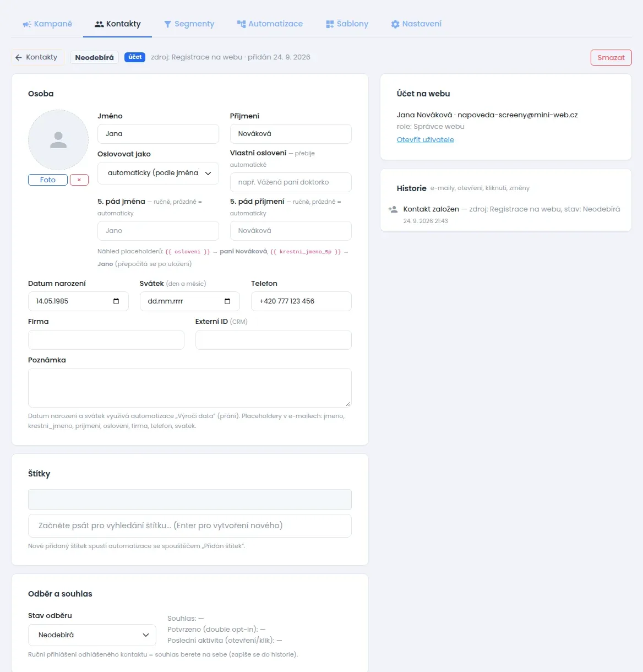Click the Kontakt založen history entry

pyautogui.click(x=506, y=215)
